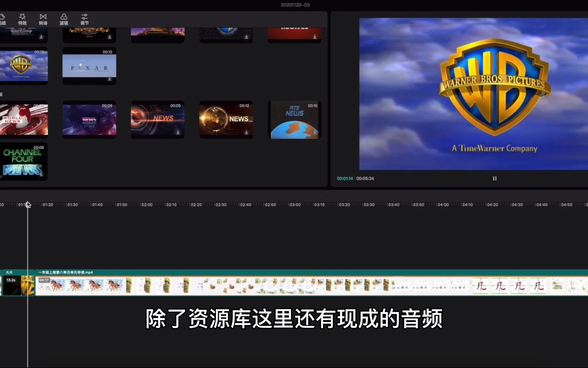Click the current time 00:01:14 display
Viewport: 588px width, 368px height.
(x=345, y=179)
